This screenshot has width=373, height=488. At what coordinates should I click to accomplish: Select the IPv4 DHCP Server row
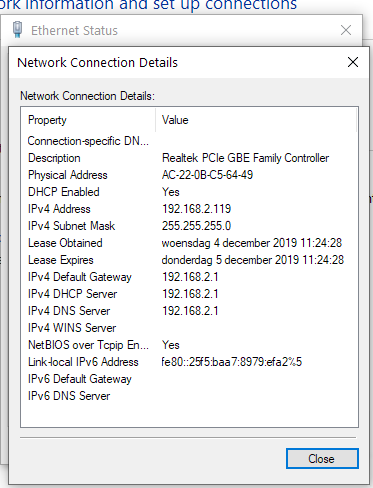[x=189, y=294]
